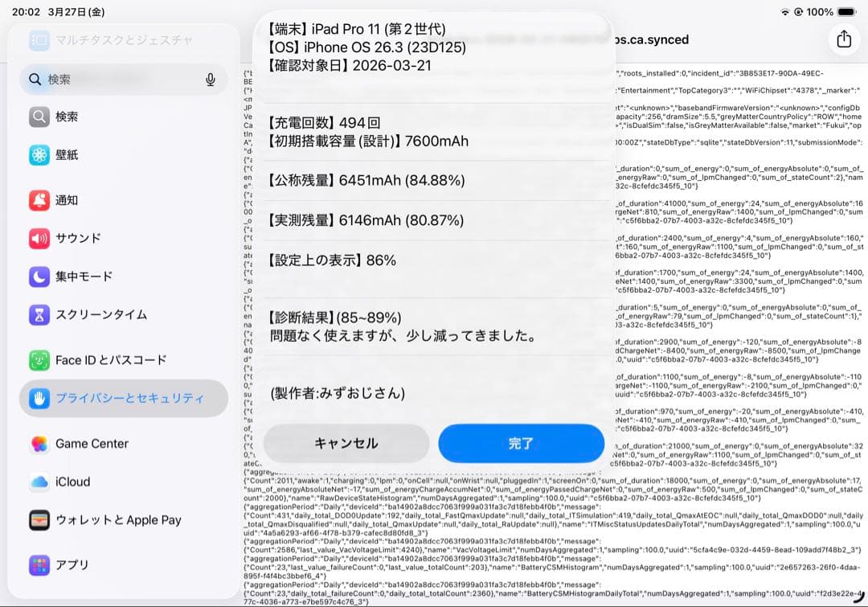The height and width of the screenshot is (607, 868).
Task: Select 通知 in the settings sidebar
Action: (124, 200)
